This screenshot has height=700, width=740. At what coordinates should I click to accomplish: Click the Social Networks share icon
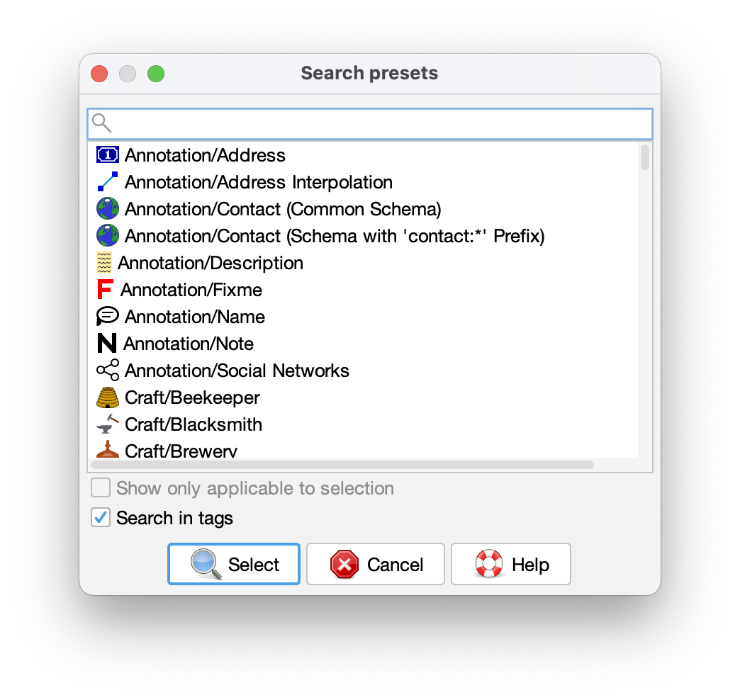(x=108, y=370)
